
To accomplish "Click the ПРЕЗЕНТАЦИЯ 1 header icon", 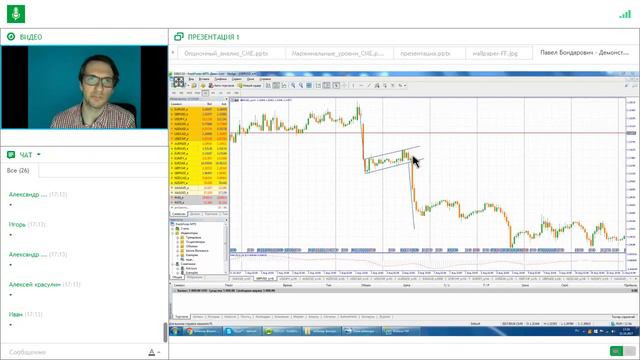I will click(x=179, y=37).
